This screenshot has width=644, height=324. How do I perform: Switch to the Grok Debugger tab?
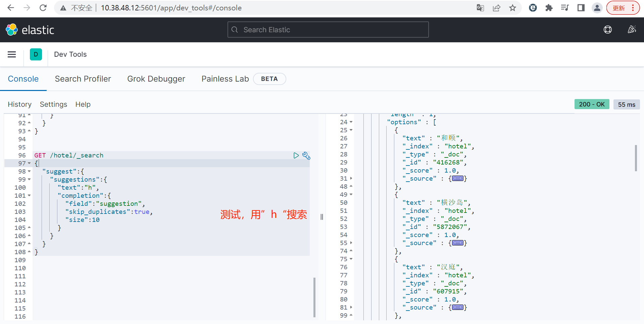[x=156, y=79]
